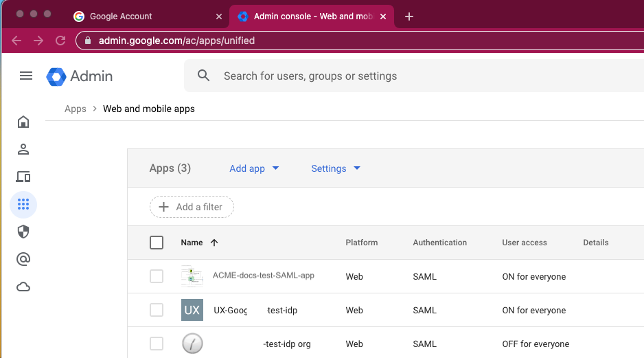This screenshot has width=644, height=358.
Task: Go back in browser history
Action: 16,41
